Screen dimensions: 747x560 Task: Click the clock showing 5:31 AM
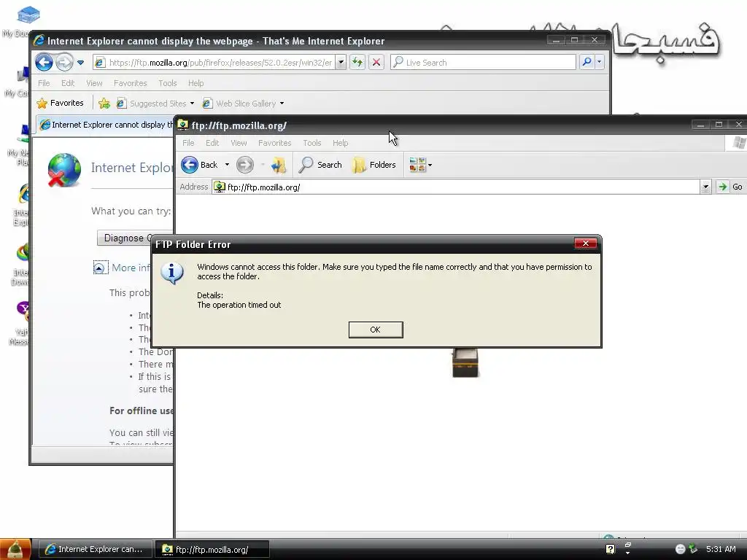click(721, 549)
